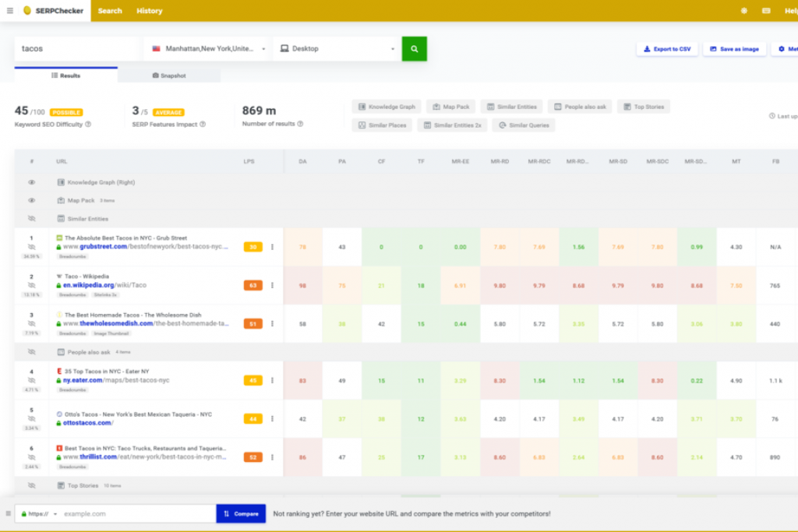
Task: Click the info icon beside Keyword SEO Difficulty
Action: [88, 124]
